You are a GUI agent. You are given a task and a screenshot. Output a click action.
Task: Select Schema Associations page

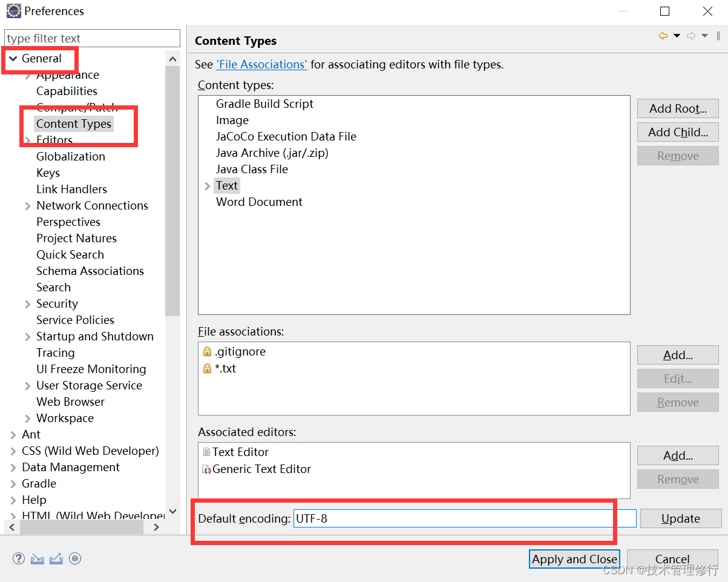point(90,271)
